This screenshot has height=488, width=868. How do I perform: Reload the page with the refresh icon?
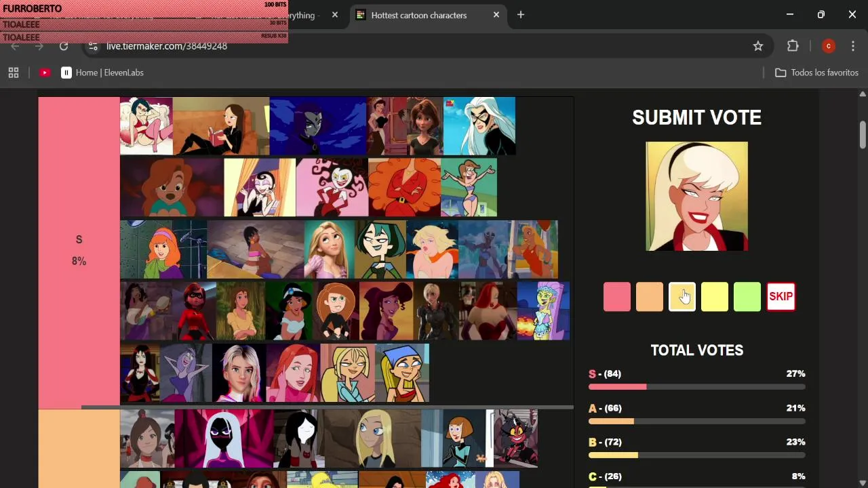click(x=64, y=46)
